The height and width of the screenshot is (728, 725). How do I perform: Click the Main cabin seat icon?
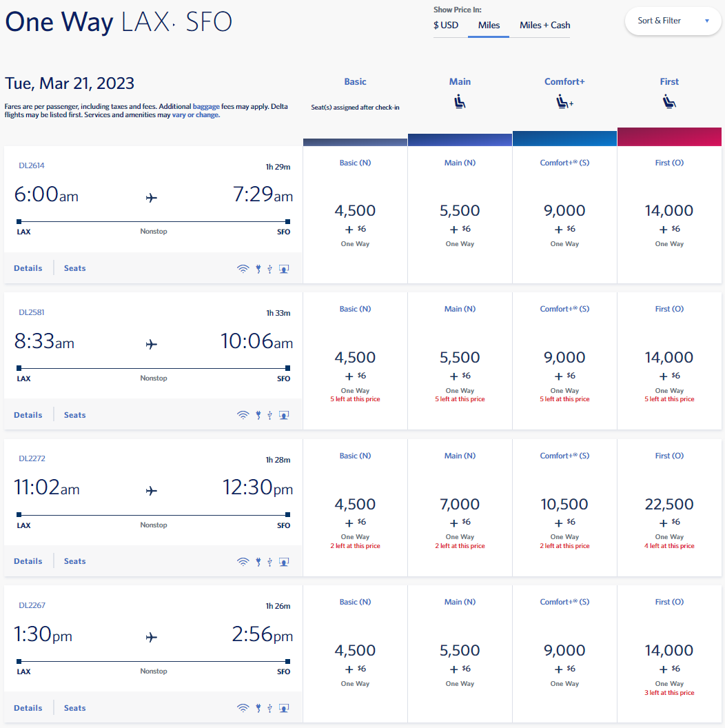(x=460, y=101)
